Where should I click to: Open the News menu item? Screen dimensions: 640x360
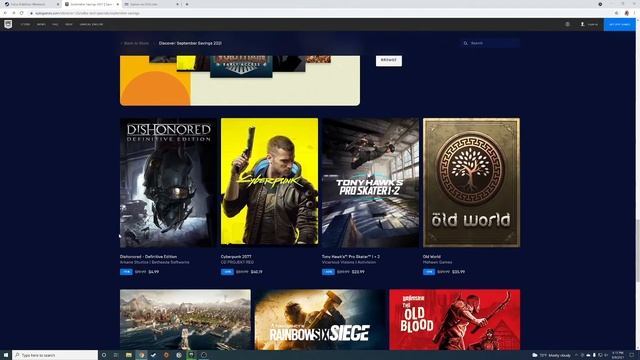coord(41,24)
